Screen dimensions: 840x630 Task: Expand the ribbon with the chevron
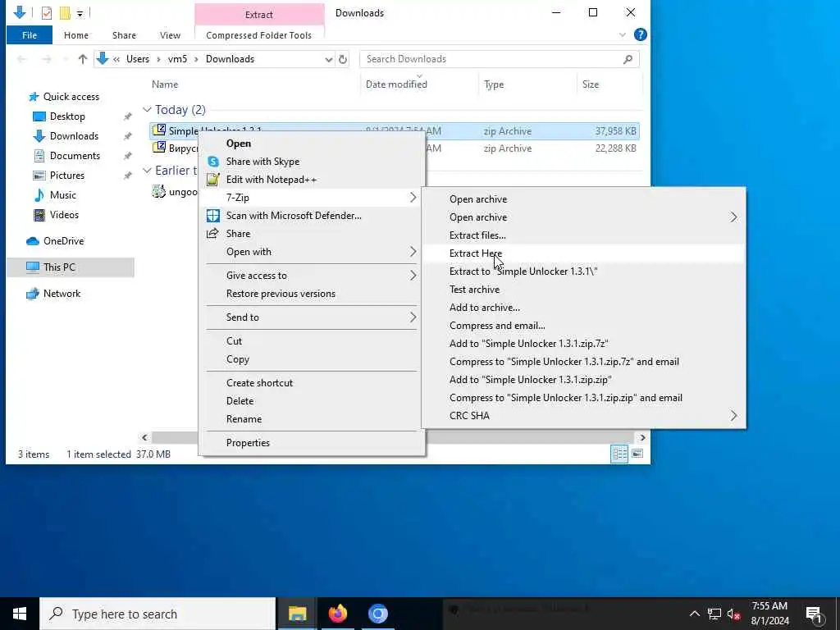(622, 34)
